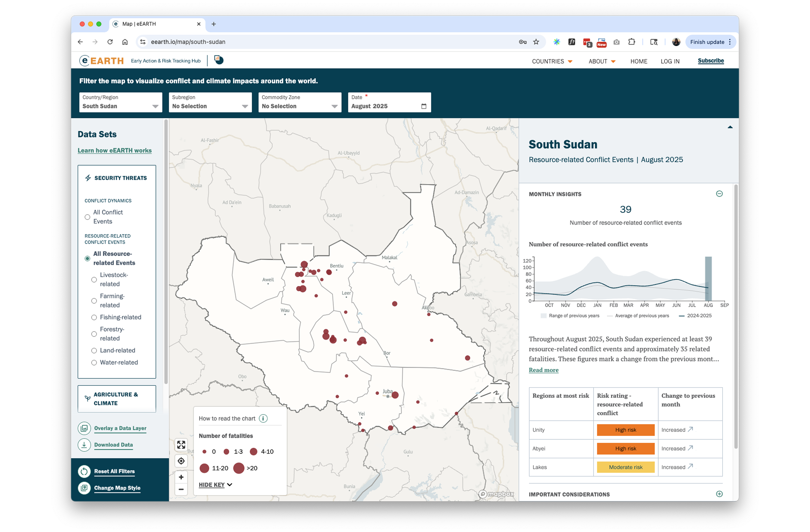Click the fullscreen map expand icon
The width and height of the screenshot is (810, 532).
[181, 445]
